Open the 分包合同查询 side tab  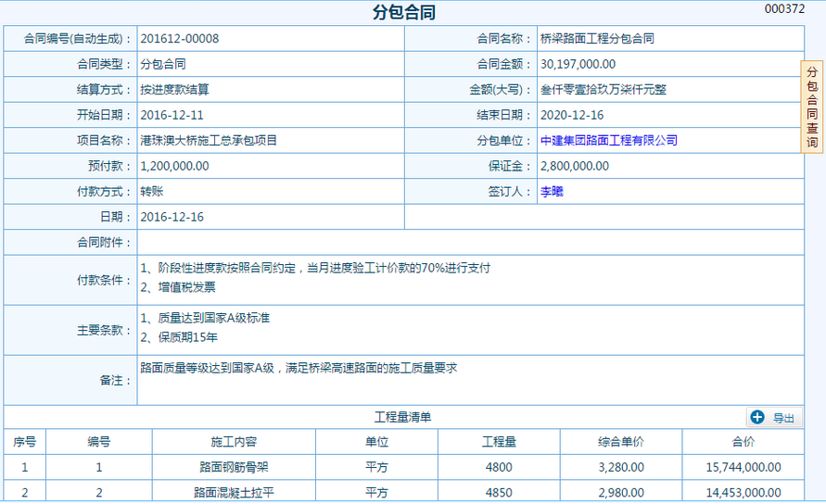[812, 107]
